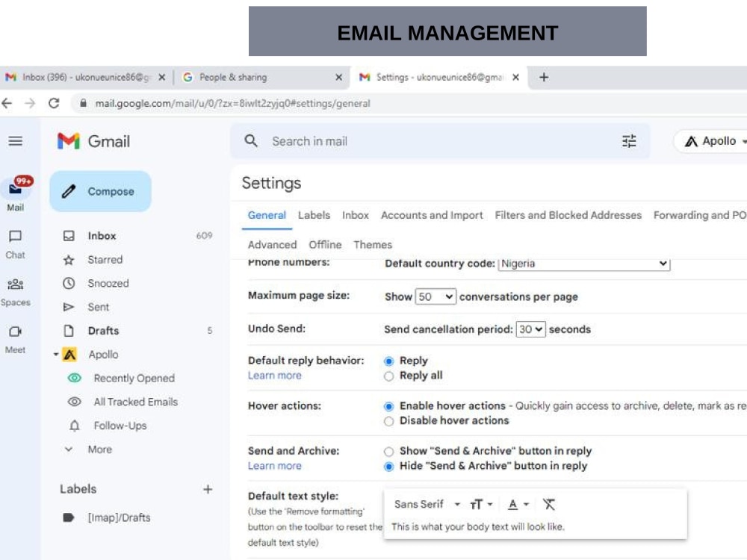The height and width of the screenshot is (560, 747).
Task: Click the Search in mail field
Action: [438, 141]
